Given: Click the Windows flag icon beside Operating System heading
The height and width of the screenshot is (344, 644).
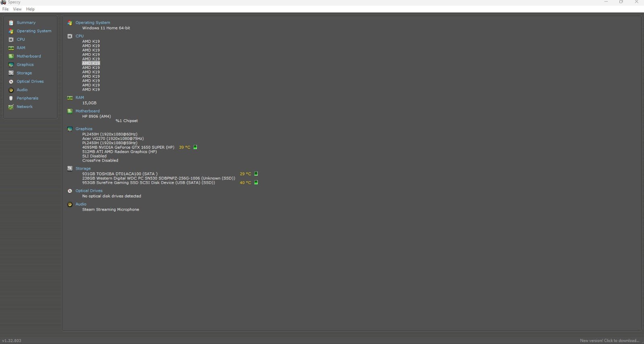Looking at the screenshot, I should coord(70,23).
